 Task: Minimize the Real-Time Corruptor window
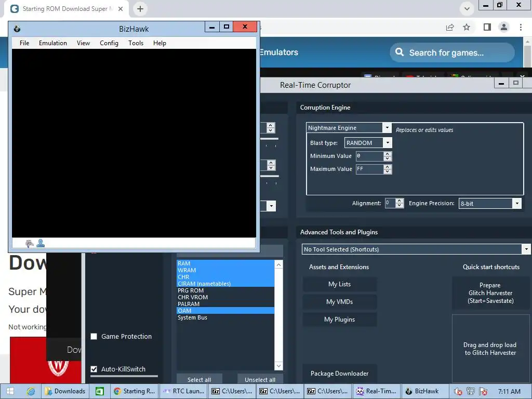pos(501,83)
